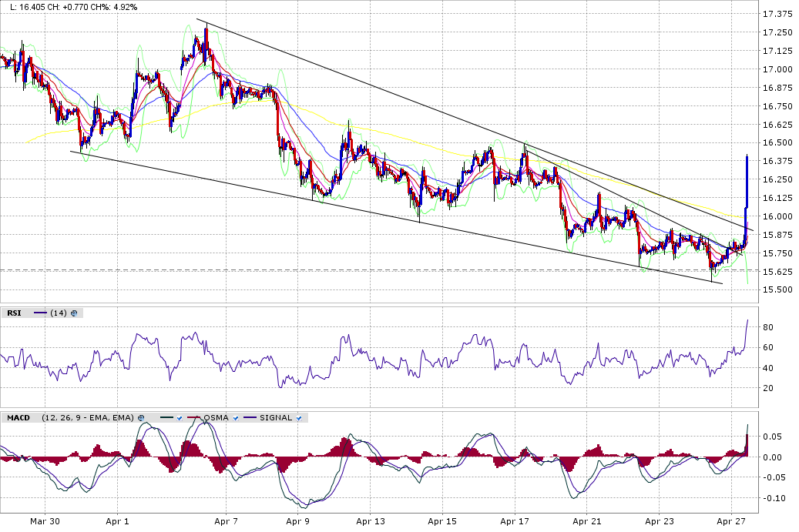Click the 17.375 price axis label
The width and height of the screenshot is (799, 532).
pyautogui.click(x=777, y=15)
